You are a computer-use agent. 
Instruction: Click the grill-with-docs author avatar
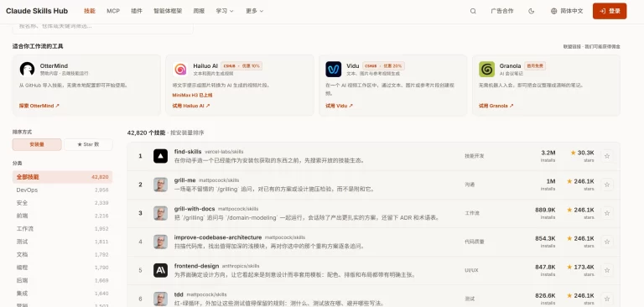click(161, 213)
